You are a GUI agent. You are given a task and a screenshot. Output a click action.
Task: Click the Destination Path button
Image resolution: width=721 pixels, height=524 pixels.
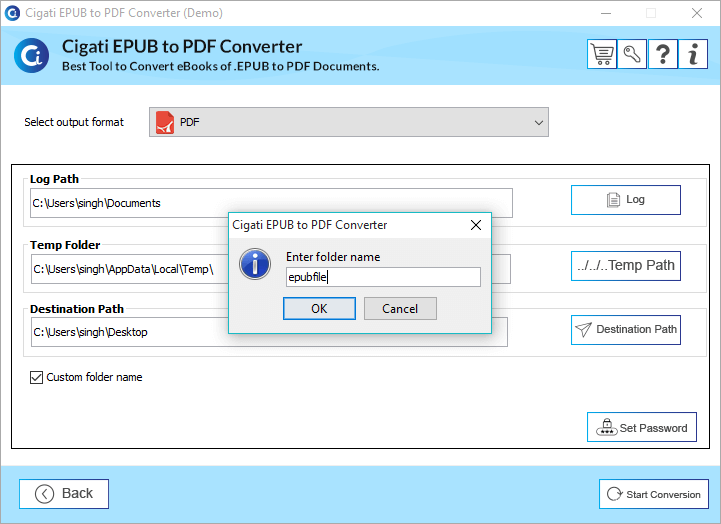626,330
